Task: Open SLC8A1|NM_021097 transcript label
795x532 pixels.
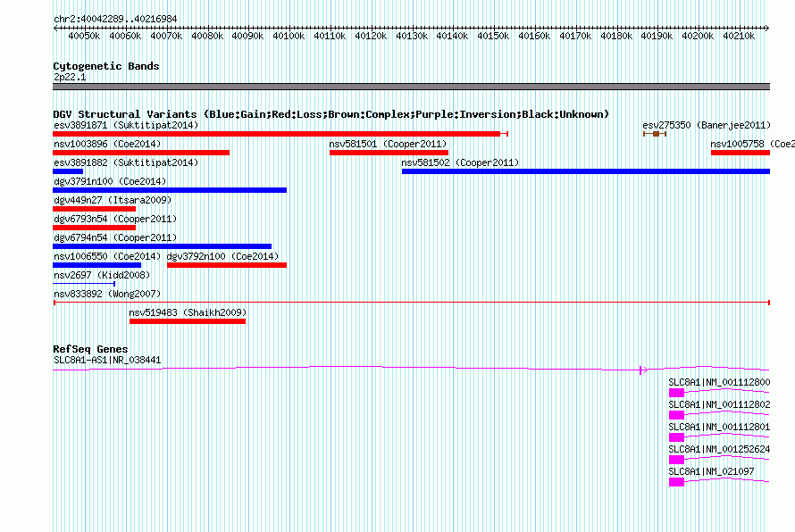Action: (711, 471)
